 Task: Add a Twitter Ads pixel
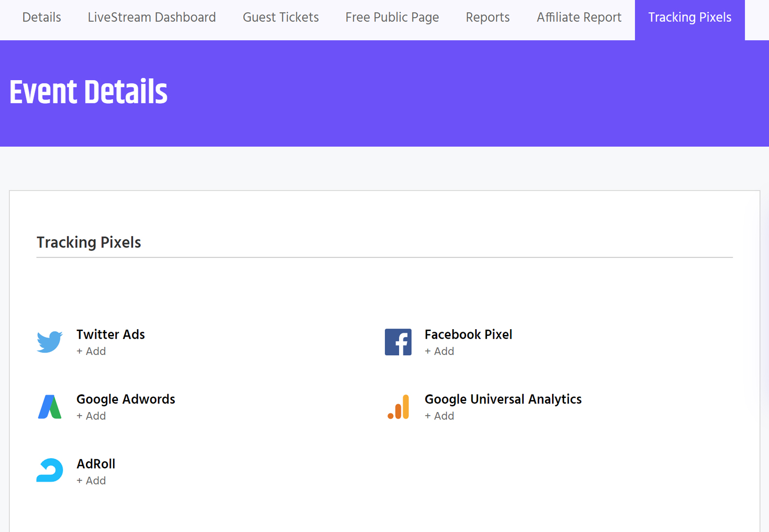(91, 351)
